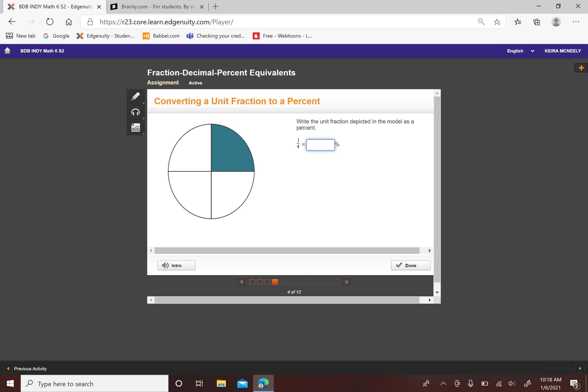Viewport: 588px width, 392px height.
Task: Click the Intro audio button
Action: 176,265
